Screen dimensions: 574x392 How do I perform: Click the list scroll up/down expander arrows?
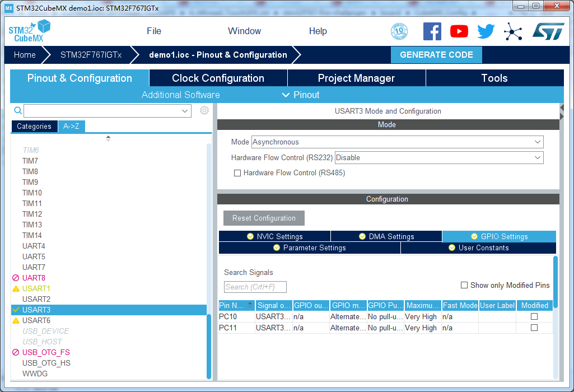tap(108, 138)
